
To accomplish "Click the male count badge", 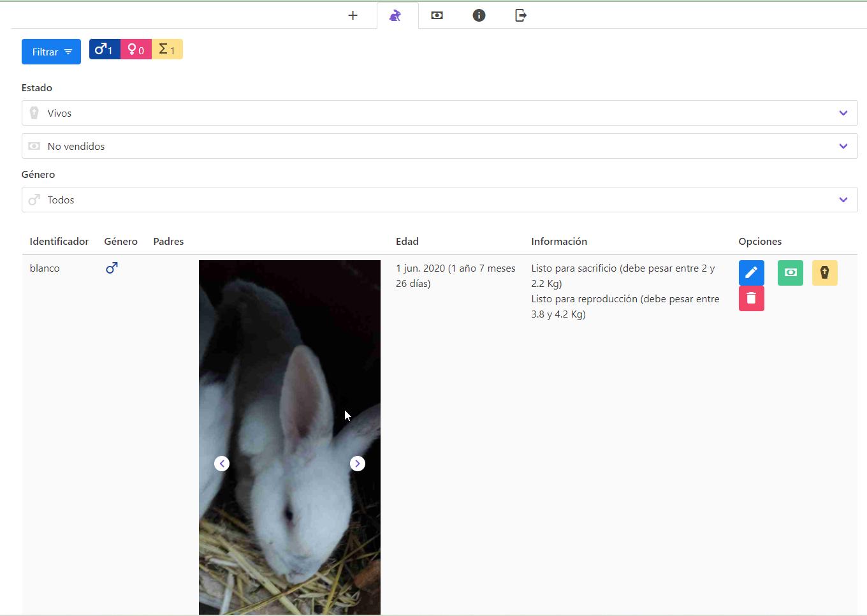I will pyautogui.click(x=105, y=49).
